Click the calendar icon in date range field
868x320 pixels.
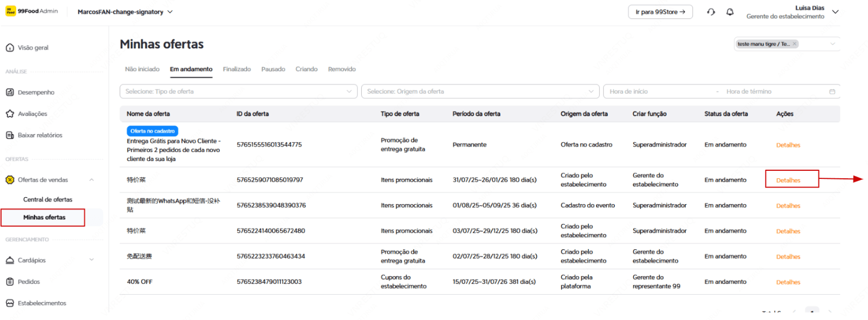[x=832, y=92]
